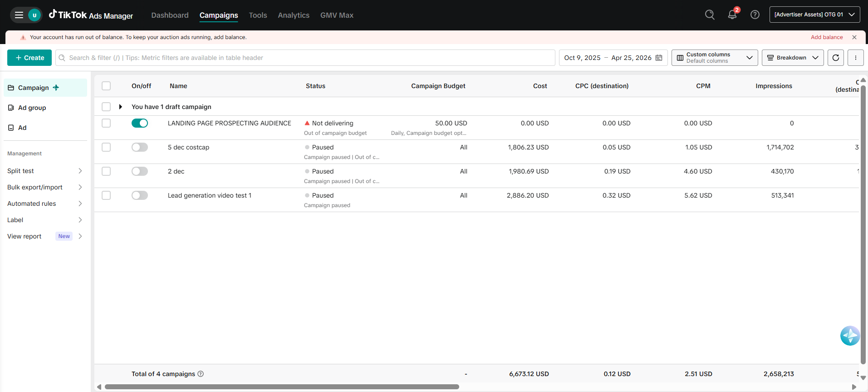The height and width of the screenshot is (392, 868).
Task: Open the Breakdown dropdown
Action: coord(793,58)
